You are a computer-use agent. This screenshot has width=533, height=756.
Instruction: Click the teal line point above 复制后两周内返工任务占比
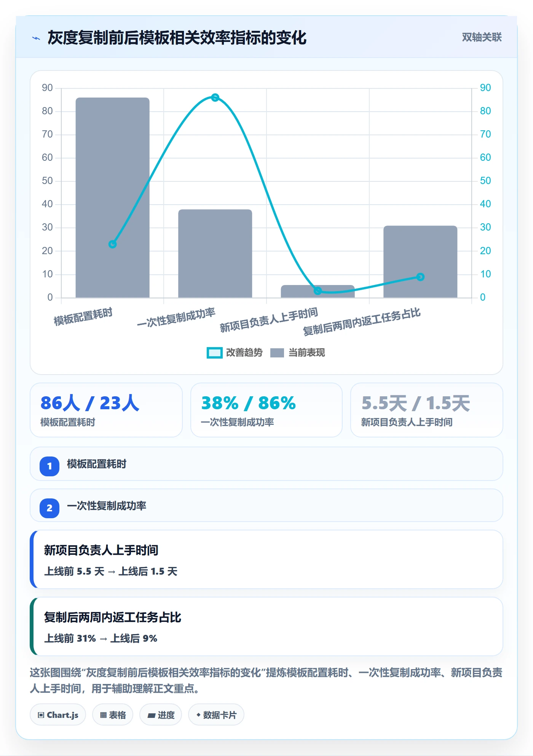(420, 277)
